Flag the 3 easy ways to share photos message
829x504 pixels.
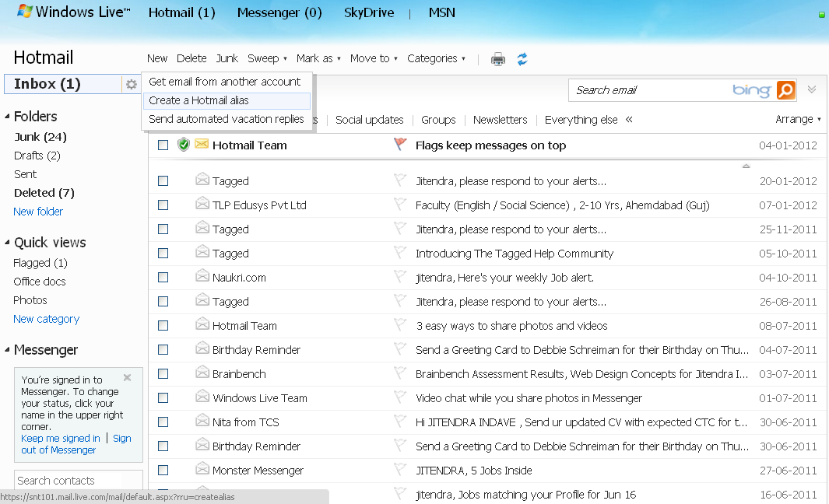coord(400,324)
